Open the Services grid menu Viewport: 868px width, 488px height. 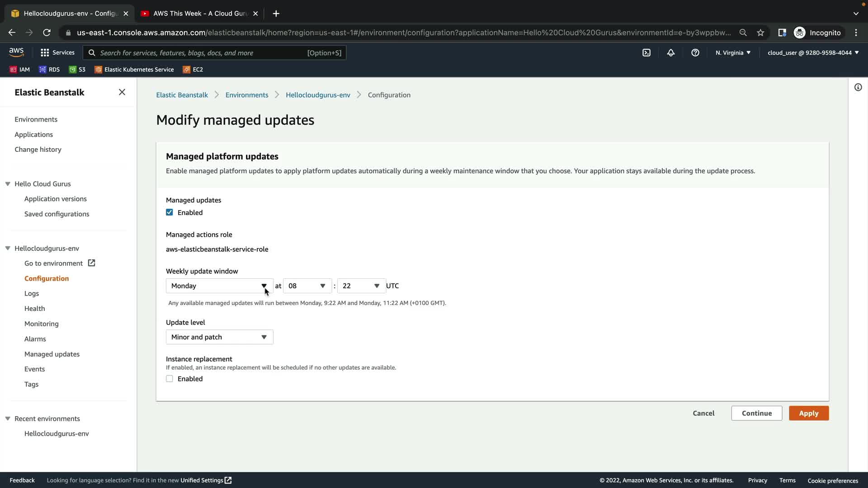click(x=57, y=53)
